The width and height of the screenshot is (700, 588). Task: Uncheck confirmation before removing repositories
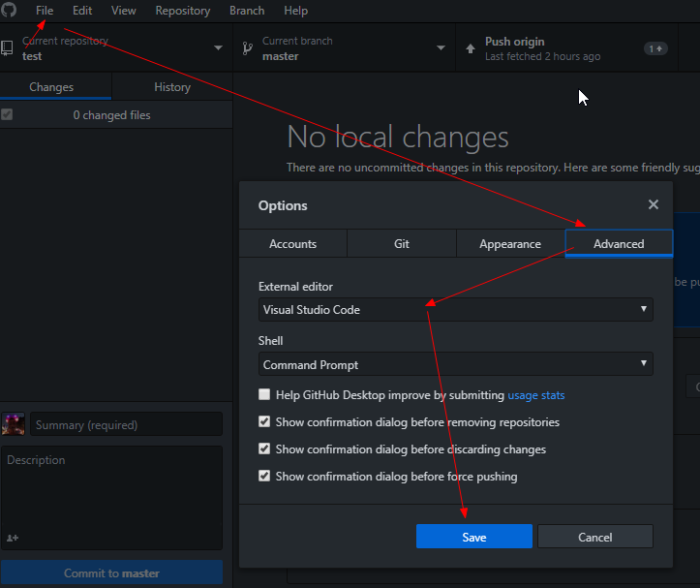[x=264, y=421]
